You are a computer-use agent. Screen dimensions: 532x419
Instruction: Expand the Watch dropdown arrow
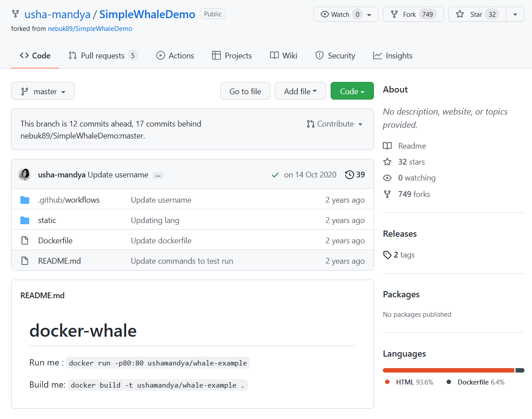click(369, 15)
